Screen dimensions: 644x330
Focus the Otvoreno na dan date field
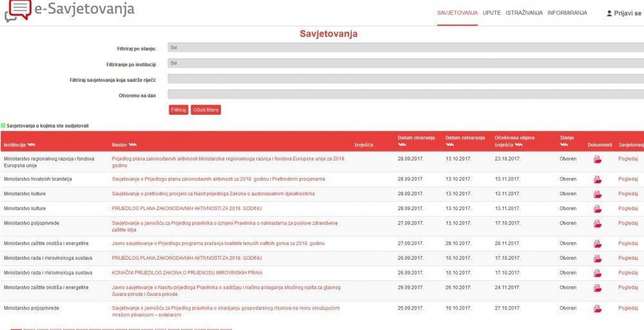[x=406, y=95]
